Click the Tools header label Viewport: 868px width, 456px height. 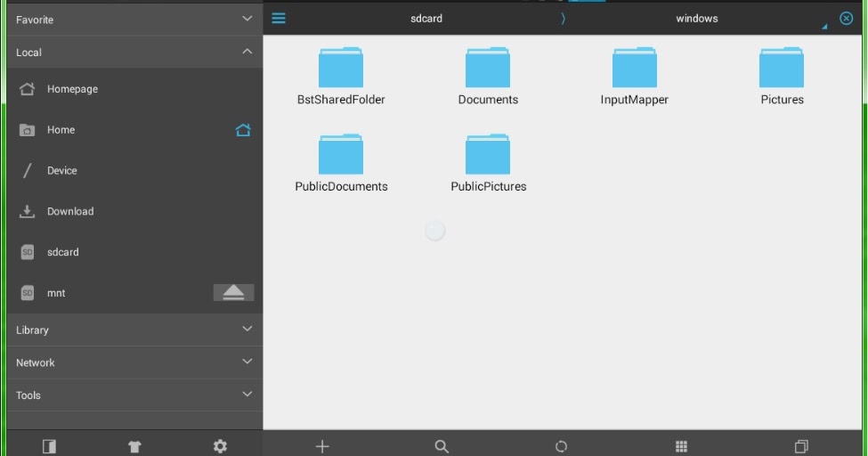28,395
